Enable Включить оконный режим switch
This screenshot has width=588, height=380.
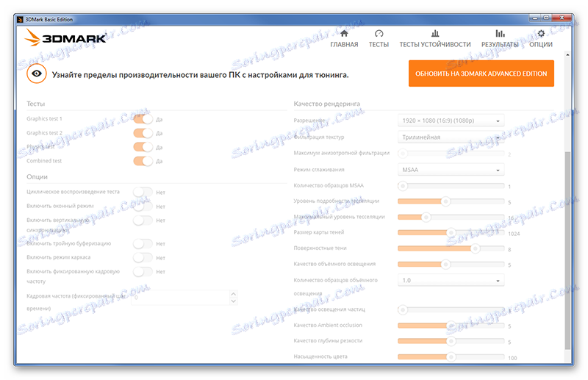tap(143, 207)
